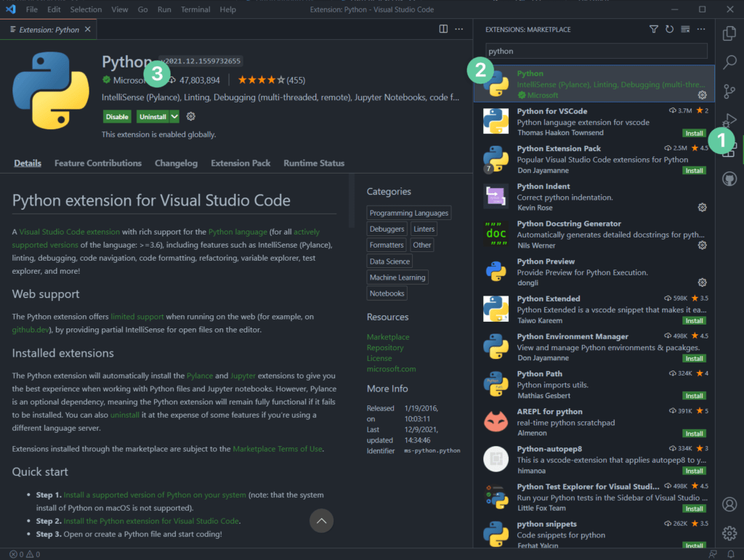Refresh the extensions marketplace list
This screenshot has height=560, width=744.
669,29
